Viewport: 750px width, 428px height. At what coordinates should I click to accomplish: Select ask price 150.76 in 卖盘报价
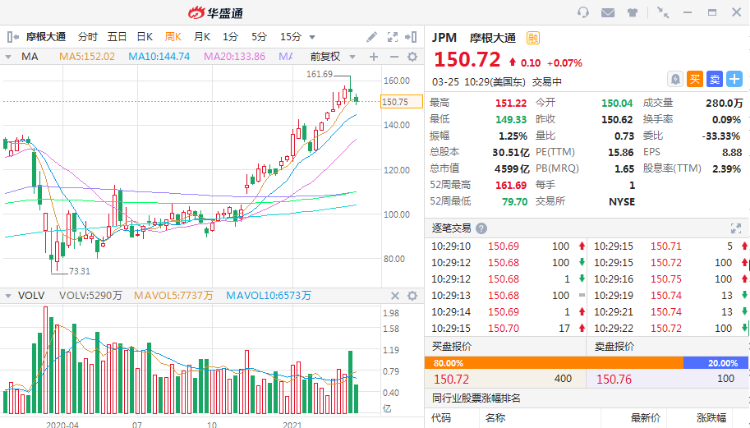point(614,379)
